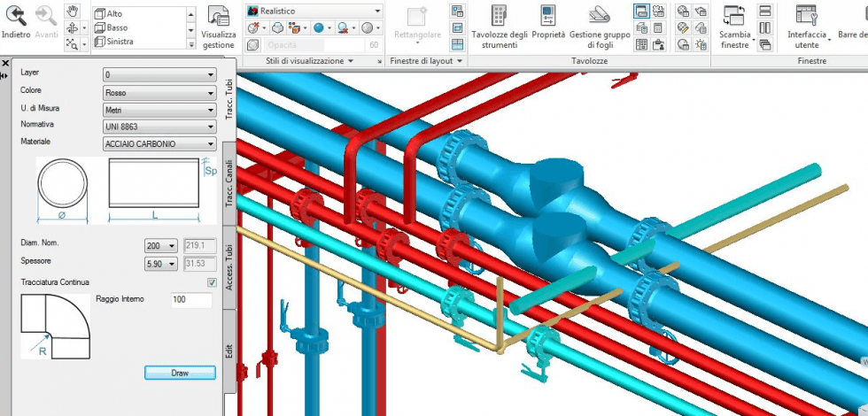Click the Indietro back navigation icon
This screenshot has width=868, height=416.
[15, 15]
